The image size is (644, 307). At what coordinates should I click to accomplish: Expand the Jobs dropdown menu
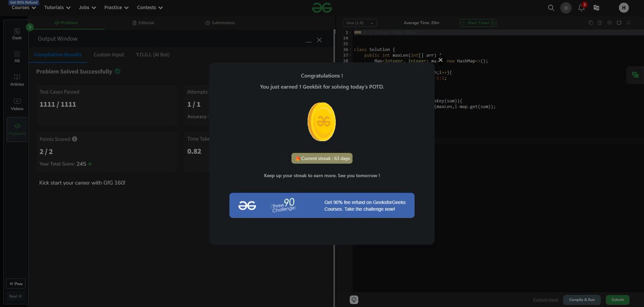[87, 8]
